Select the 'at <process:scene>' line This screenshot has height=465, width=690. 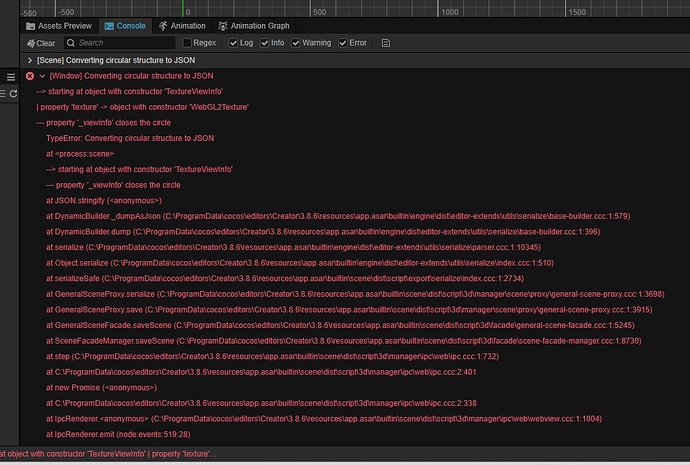pyautogui.click(x=80, y=154)
